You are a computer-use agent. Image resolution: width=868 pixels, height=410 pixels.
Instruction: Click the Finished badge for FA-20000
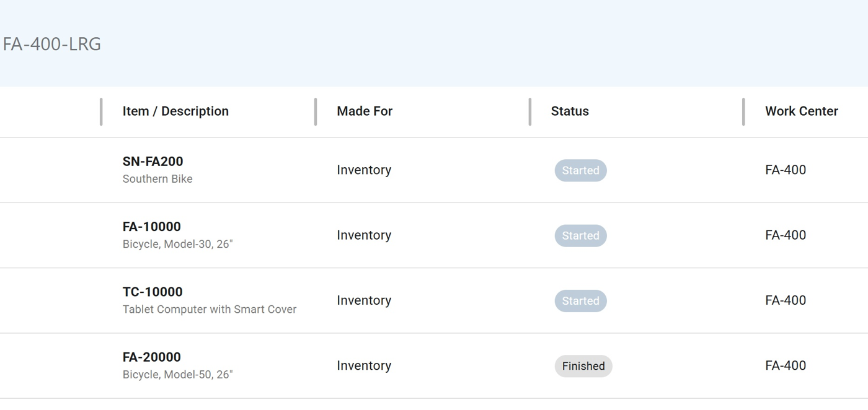(583, 366)
